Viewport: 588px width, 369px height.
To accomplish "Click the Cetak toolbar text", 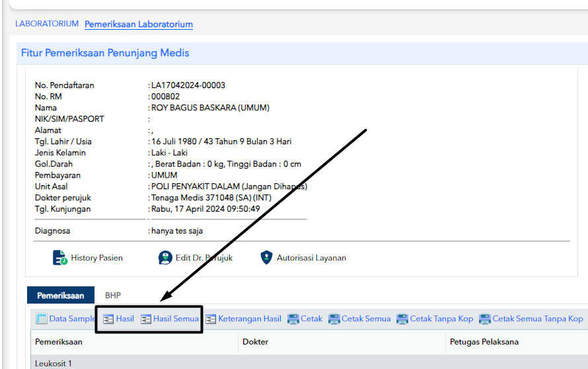I will [x=311, y=319].
